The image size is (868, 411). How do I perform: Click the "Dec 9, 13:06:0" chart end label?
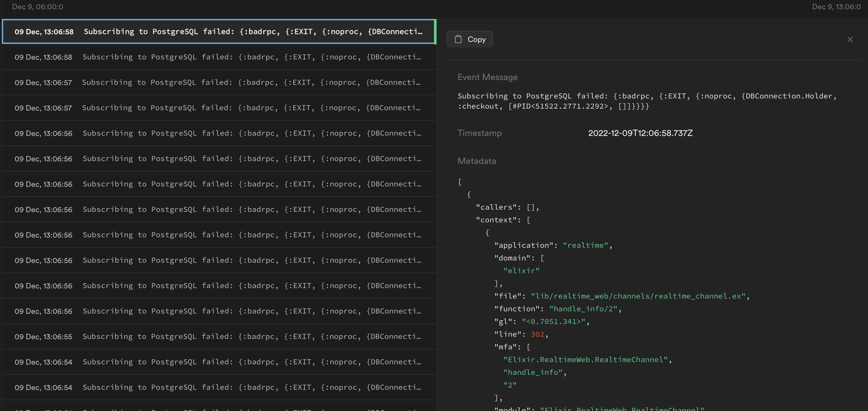pos(836,7)
